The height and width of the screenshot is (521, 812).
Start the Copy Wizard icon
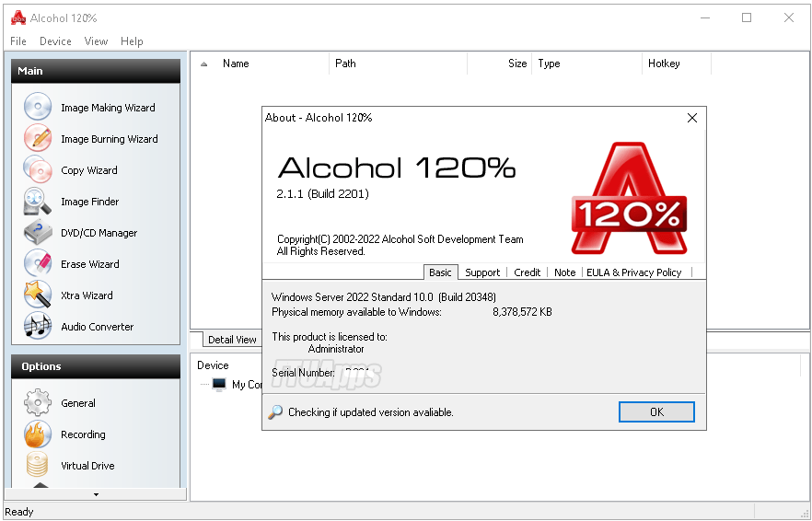point(38,170)
